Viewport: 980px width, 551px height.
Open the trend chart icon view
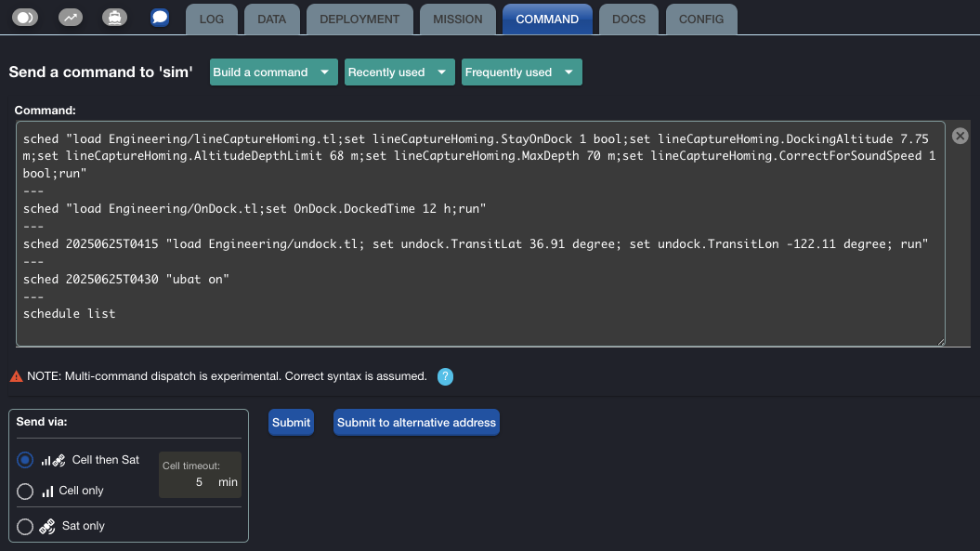71,18
